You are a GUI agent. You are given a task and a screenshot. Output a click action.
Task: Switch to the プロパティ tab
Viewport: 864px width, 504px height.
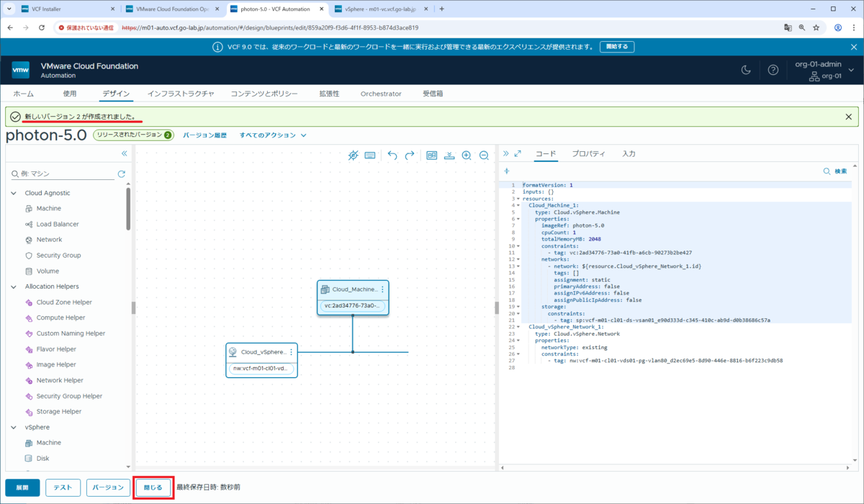[588, 153]
